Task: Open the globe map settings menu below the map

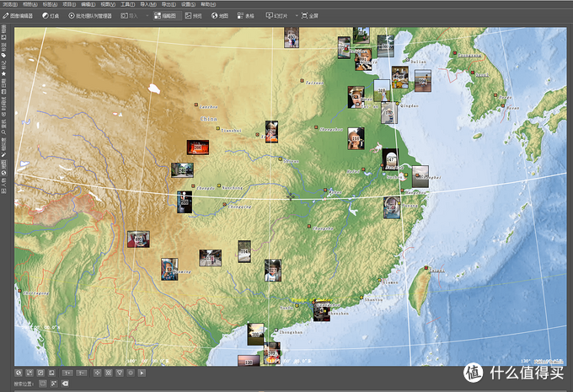Action: pos(19,372)
